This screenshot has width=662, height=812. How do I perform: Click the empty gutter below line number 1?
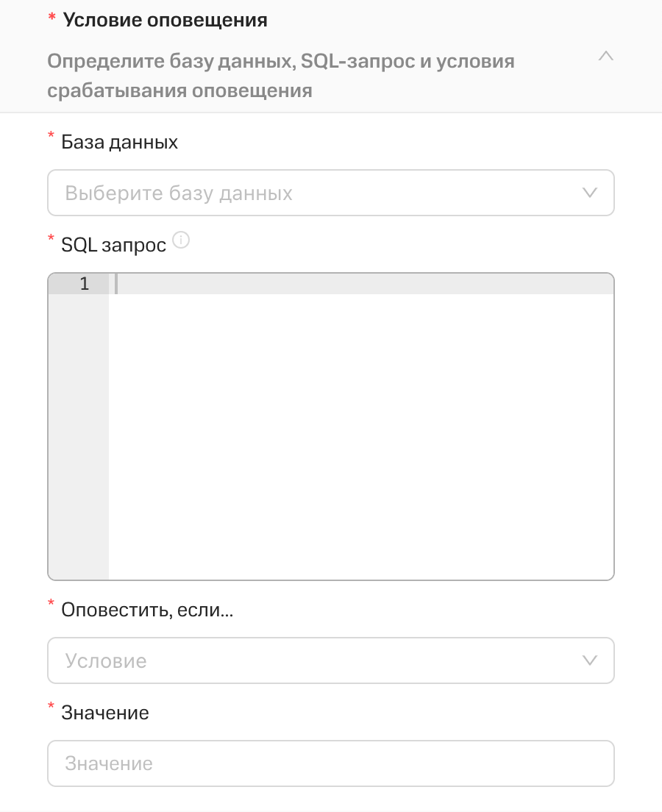coord(78,437)
